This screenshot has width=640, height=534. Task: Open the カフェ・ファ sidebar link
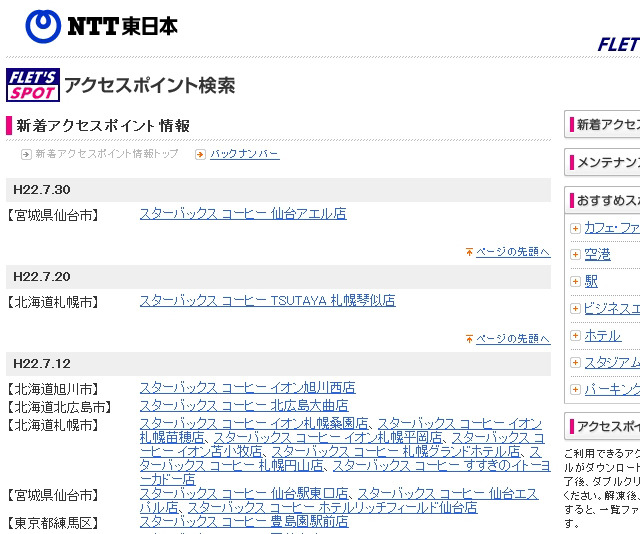[x=612, y=228]
